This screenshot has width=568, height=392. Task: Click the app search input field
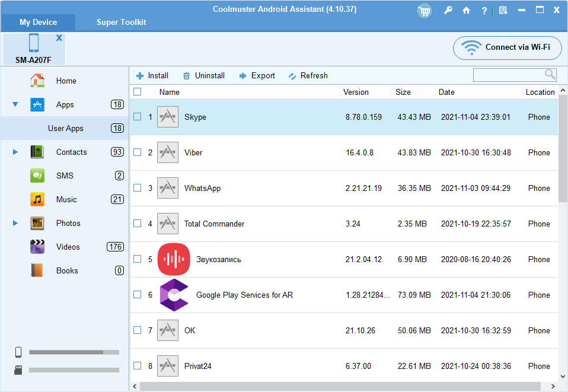click(509, 75)
